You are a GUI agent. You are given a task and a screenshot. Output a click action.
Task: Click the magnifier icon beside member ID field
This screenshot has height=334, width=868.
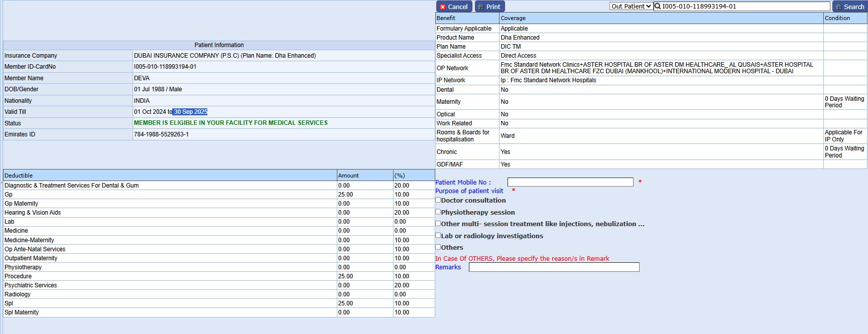(657, 7)
